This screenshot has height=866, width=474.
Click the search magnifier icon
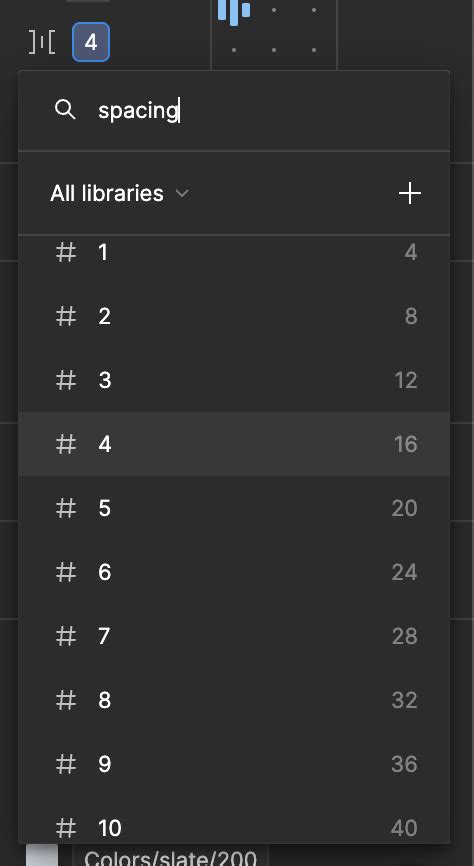[x=65, y=110]
